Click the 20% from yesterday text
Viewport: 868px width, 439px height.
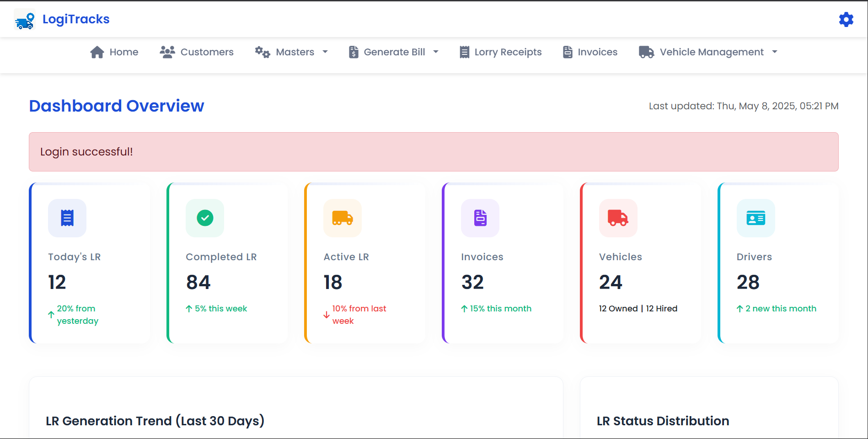pos(78,315)
